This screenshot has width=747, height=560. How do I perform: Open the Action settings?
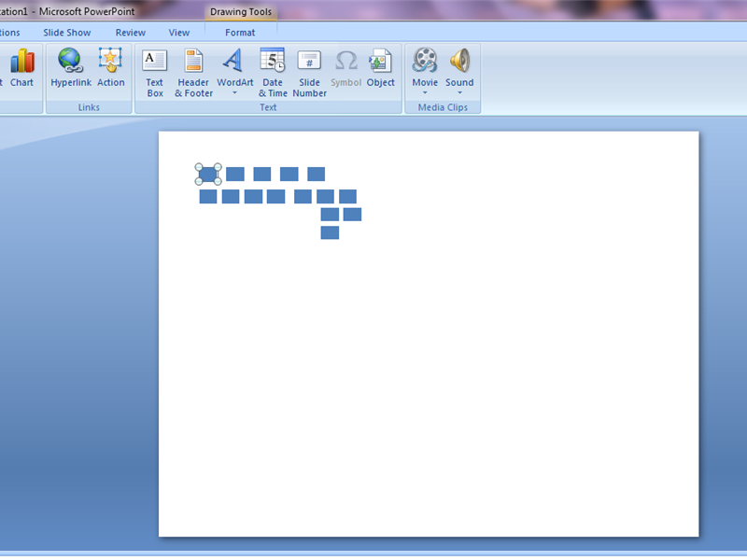coord(111,65)
